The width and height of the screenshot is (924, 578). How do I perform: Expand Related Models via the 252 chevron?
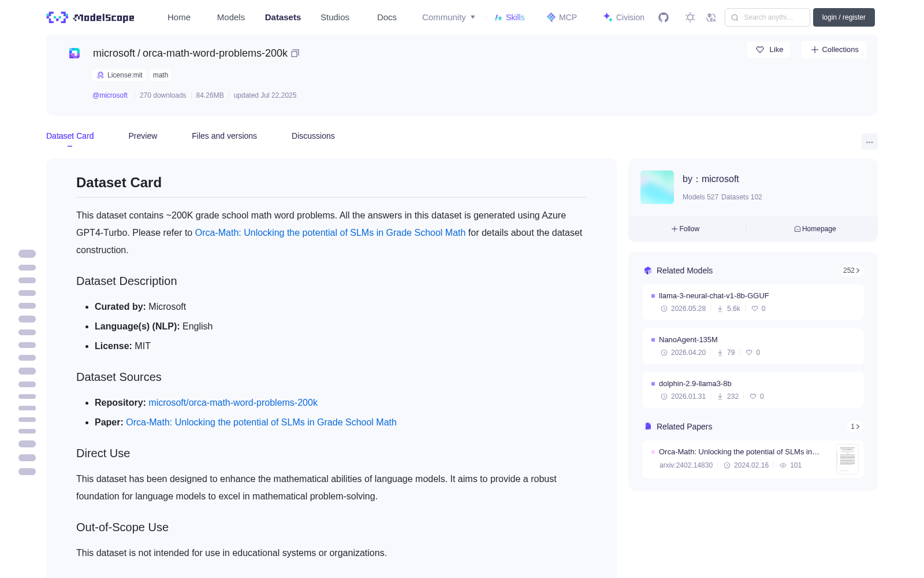click(x=851, y=271)
